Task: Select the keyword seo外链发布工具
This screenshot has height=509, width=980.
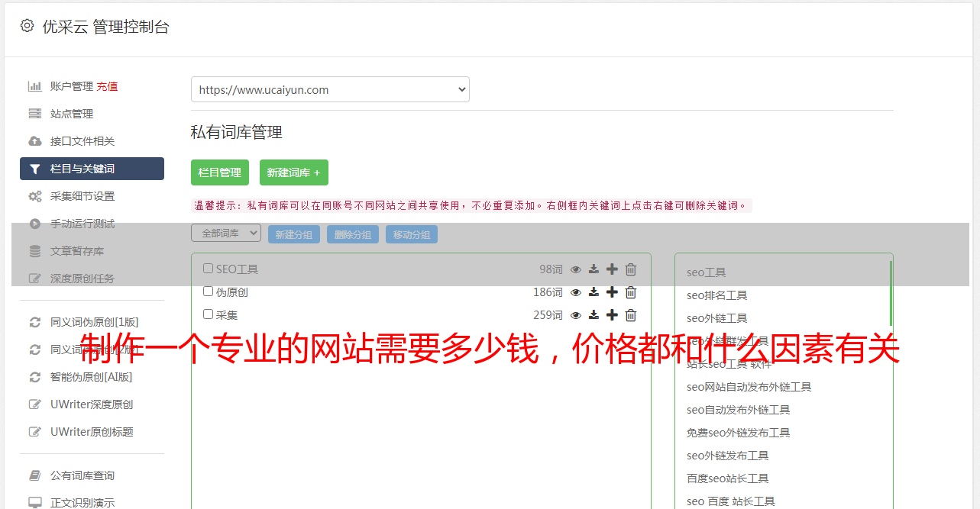Action: click(727, 456)
